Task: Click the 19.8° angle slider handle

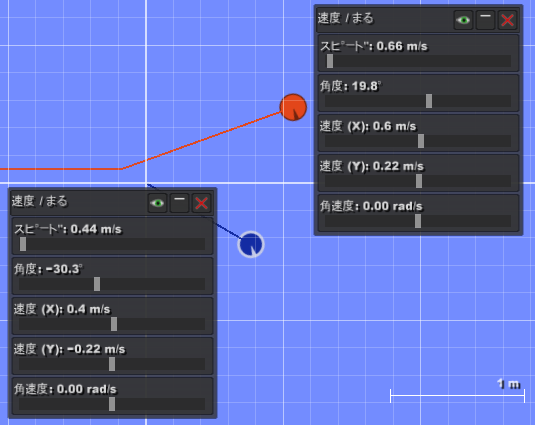Action: pyautogui.click(x=429, y=101)
